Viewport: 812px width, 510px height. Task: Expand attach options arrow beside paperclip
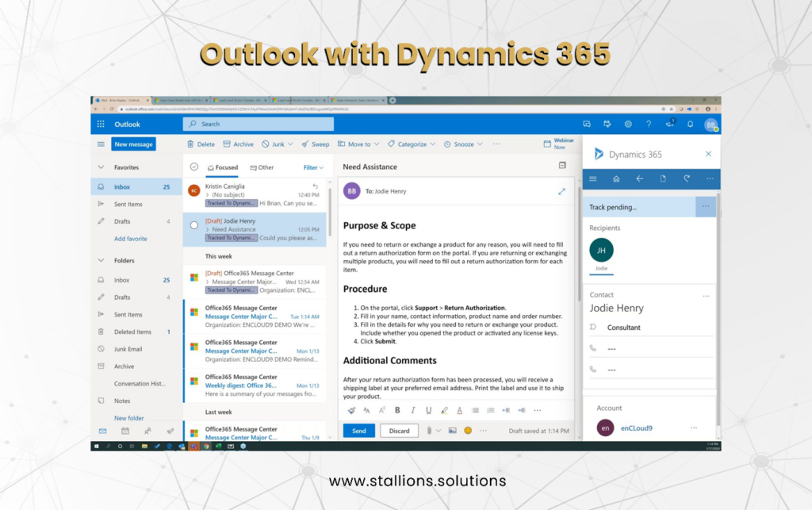(x=439, y=430)
